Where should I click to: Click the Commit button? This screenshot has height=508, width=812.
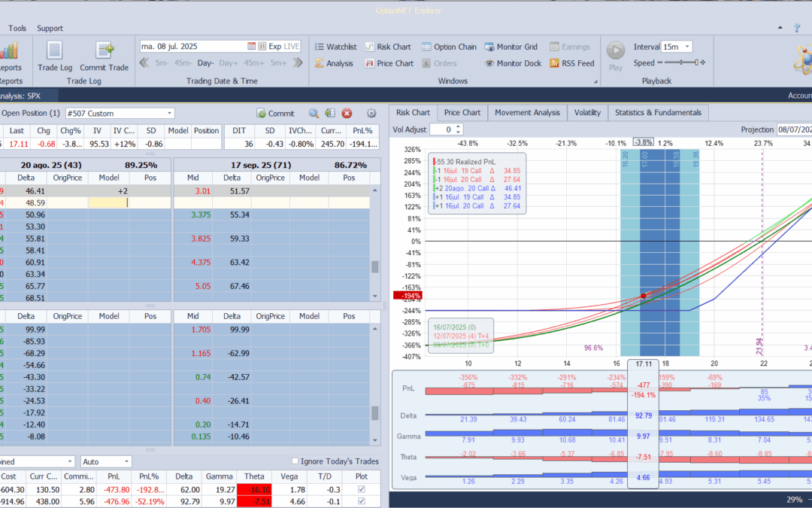275,113
